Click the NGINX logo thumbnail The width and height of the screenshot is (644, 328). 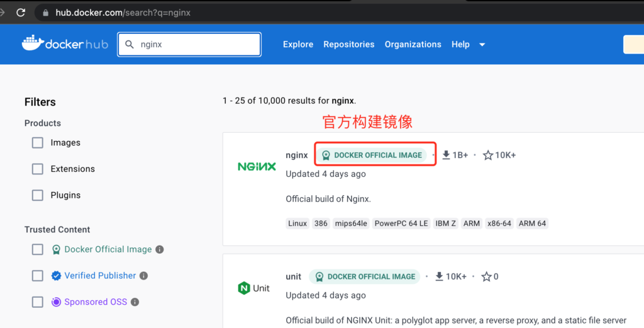[x=257, y=166]
